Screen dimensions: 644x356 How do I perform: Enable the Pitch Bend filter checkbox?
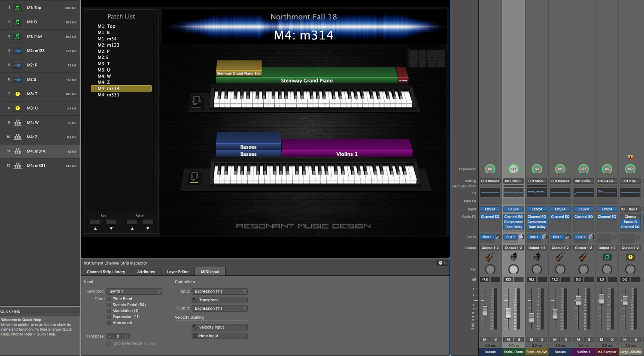(109, 299)
